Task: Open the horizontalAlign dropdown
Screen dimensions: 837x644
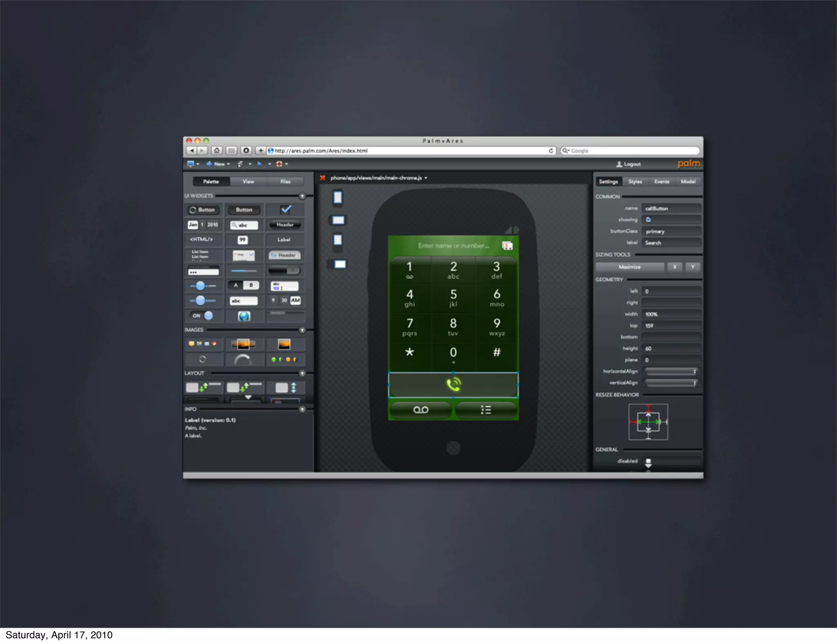Action: click(x=671, y=371)
